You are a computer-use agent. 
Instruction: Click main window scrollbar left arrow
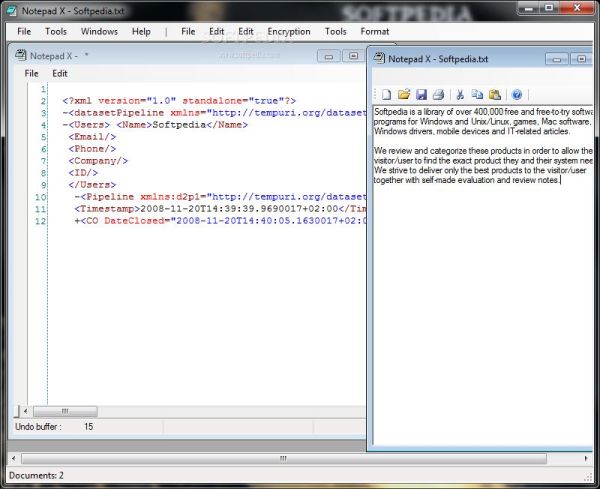click(x=14, y=458)
